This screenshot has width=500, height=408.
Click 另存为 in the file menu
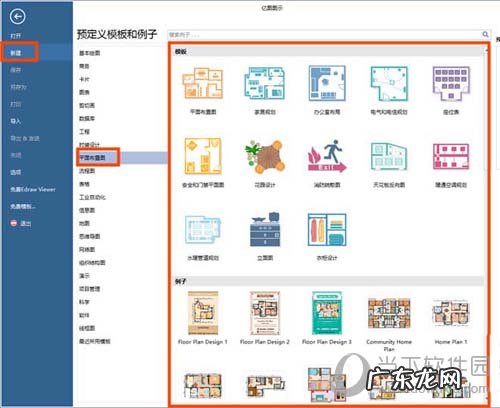(x=18, y=87)
